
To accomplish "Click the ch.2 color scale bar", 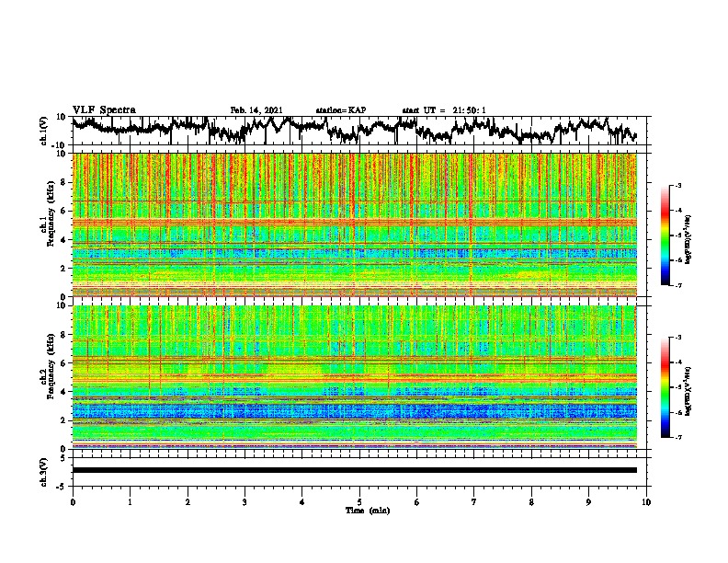I will pyautogui.click(x=665, y=387).
